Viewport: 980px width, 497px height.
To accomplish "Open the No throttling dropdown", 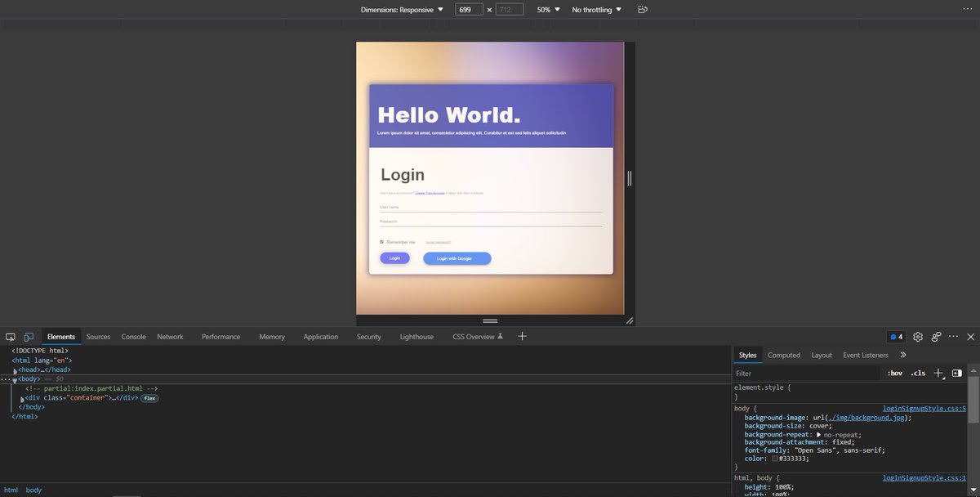I will 597,10.
